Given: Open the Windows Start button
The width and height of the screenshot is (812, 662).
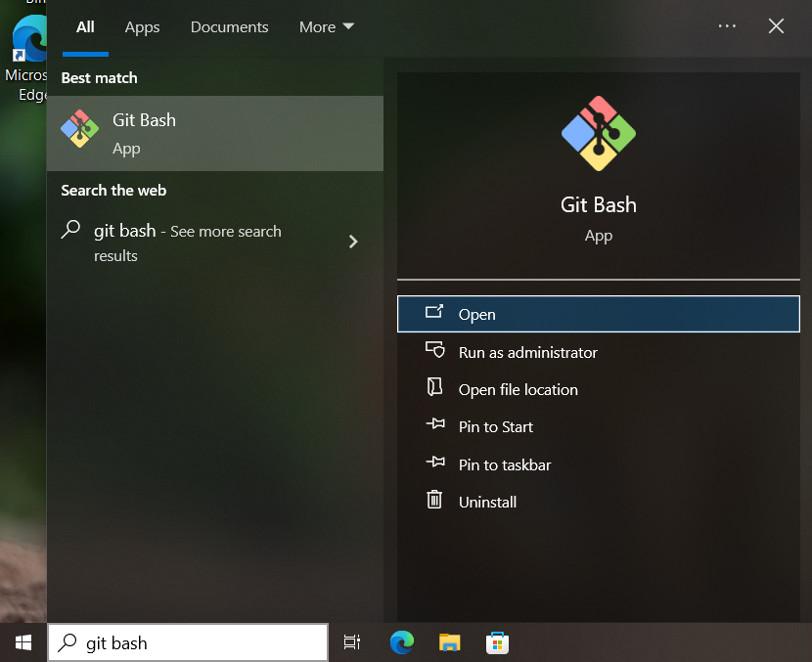Looking at the screenshot, I should coord(23,642).
